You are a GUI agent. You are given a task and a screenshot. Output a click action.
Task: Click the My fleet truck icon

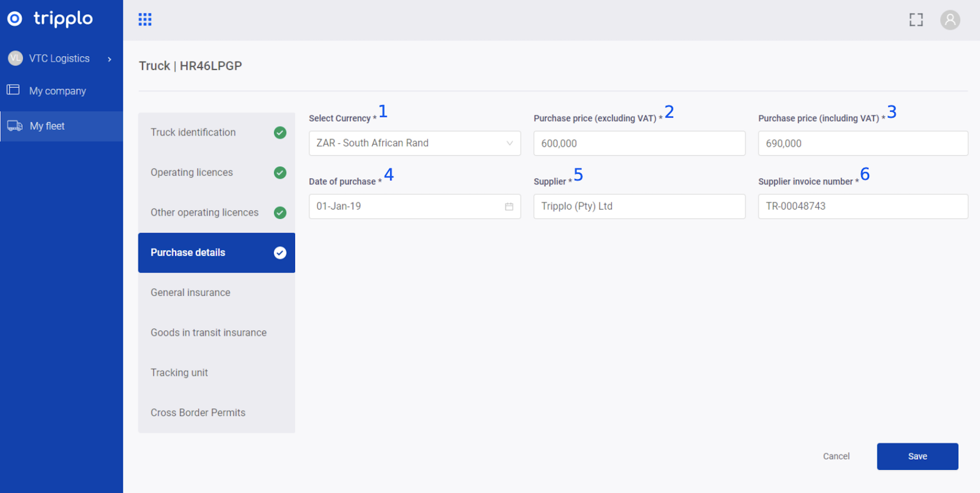15,126
